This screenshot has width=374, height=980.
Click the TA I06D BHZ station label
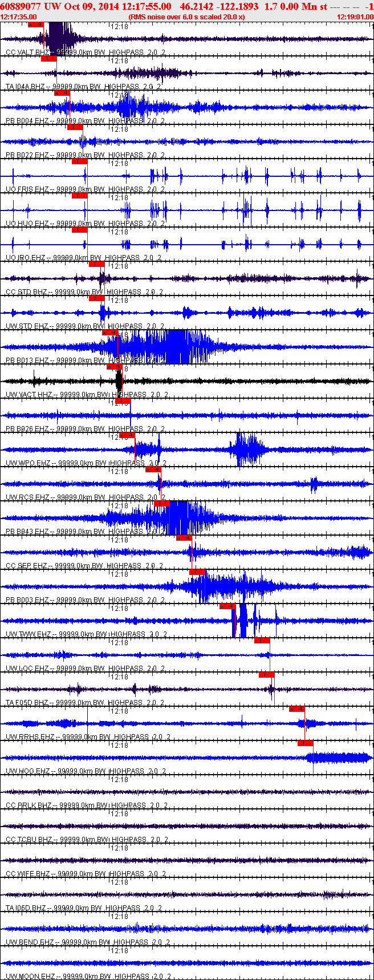pos(26,908)
